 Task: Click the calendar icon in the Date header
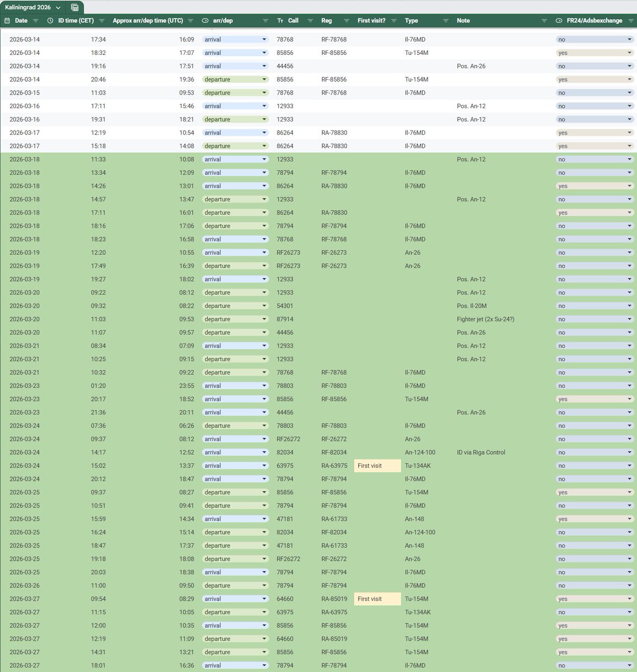tap(7, 21)
